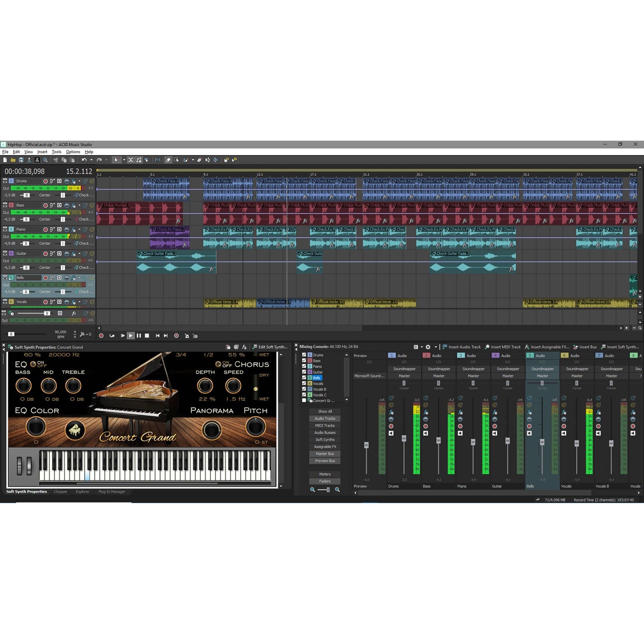Screen dimensions: 644x644
Task: Click the Show All button in the Mixing Console
Action: pos(325,411)
